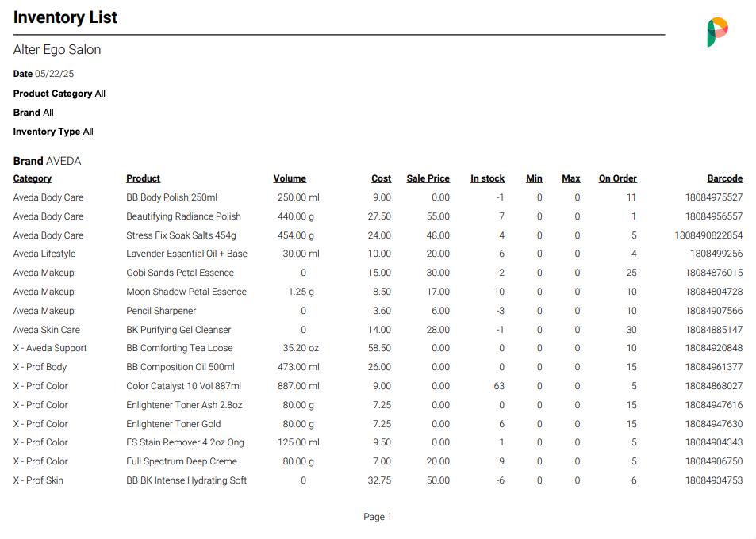756x539 pixels.
Task: Select barcode 1808499256
Action: [716, 254]
